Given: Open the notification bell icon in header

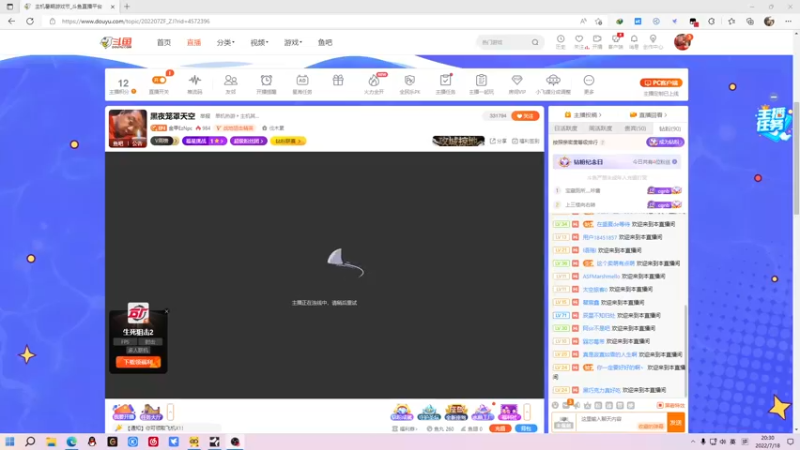Looking at the screenshot, I should click(x=634, y=39).
